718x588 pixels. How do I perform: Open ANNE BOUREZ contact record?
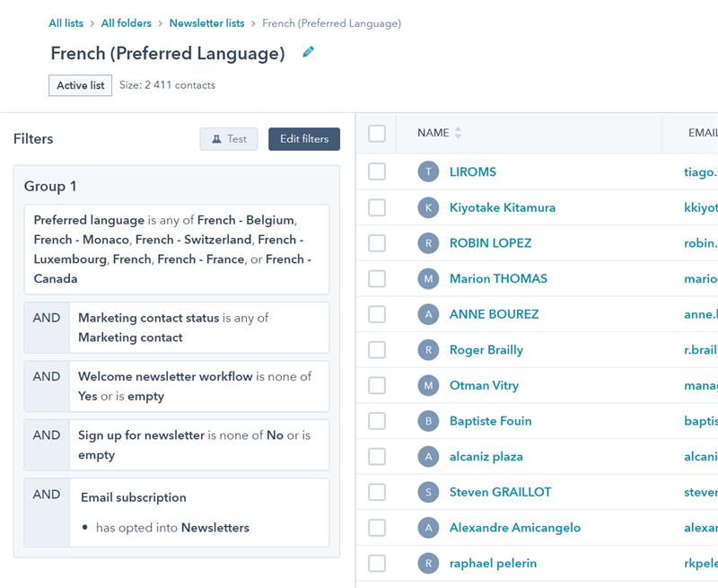click(x=494, y=314)
